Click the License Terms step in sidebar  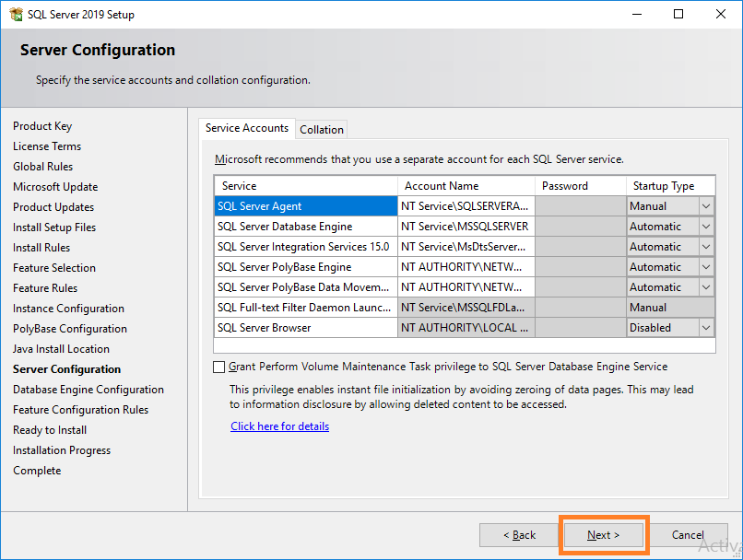[47, 146]
